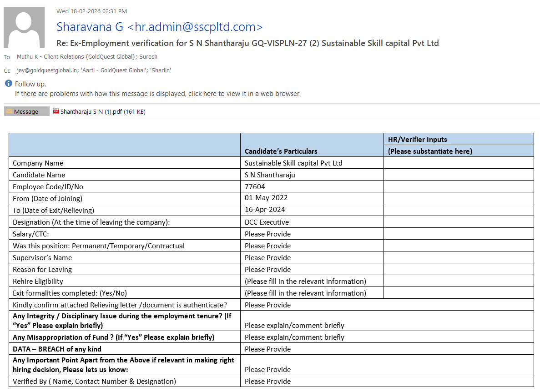Click To (Date of Exit/Relieving) label
Screen dimensions: 540x392
tap(53, 210)
